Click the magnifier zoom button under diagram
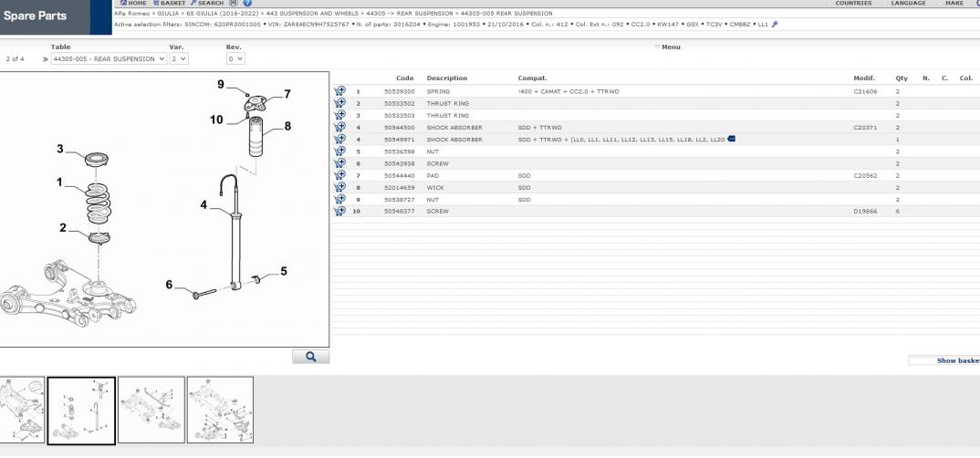 (310, 357)
